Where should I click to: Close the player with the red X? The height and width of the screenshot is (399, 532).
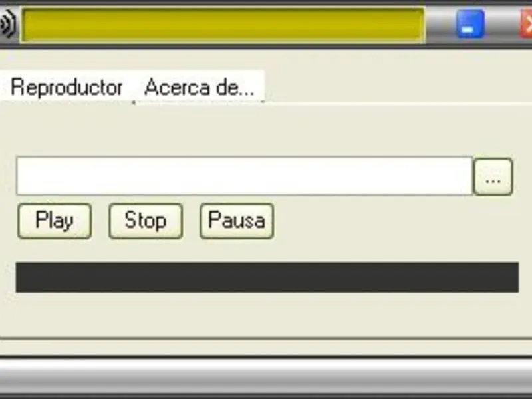(x=526, y=24)
